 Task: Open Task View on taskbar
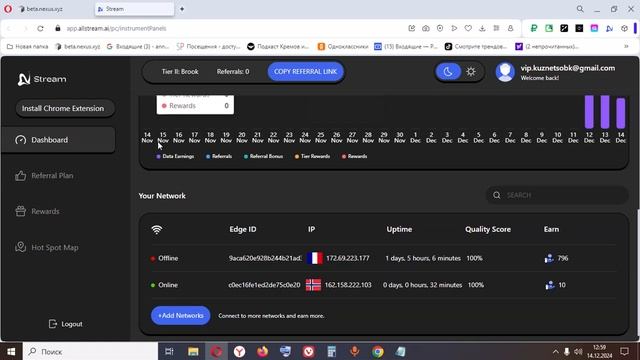pos(169,351)
